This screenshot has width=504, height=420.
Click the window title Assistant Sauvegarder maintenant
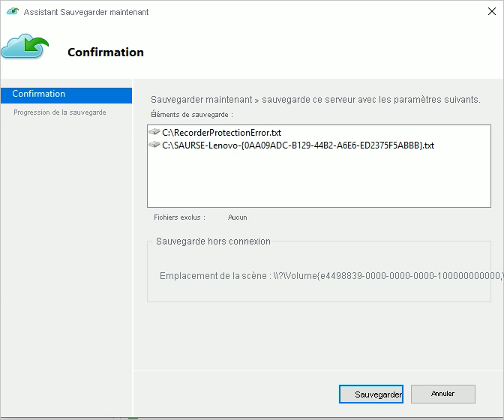tap(86, 12)
